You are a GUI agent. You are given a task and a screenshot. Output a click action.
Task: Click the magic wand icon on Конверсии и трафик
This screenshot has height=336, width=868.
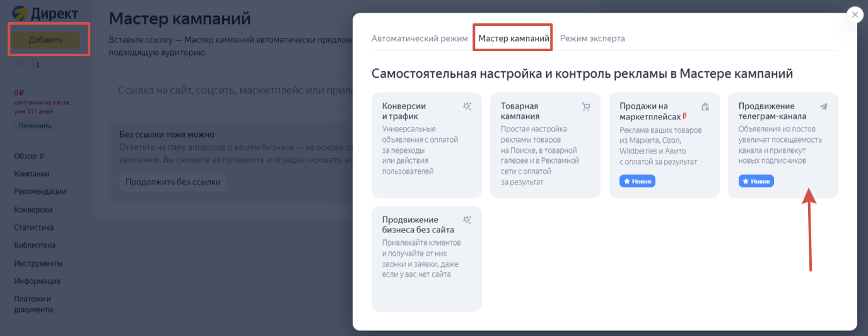pyautogui.click(x=467, y=107)
